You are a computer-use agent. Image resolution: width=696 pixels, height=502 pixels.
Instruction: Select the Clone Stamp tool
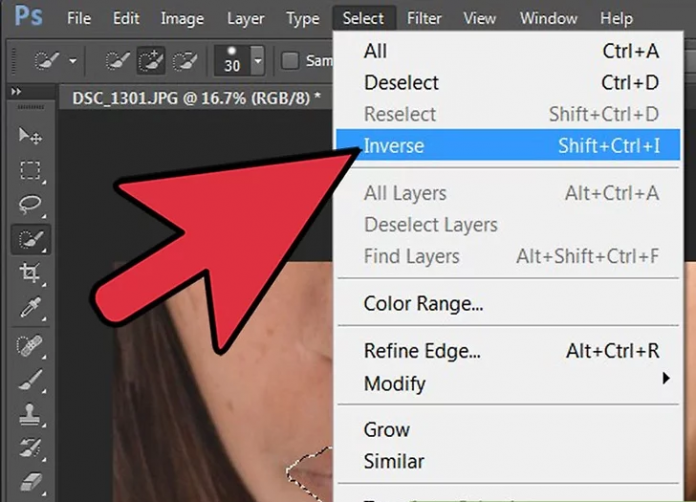30,414
